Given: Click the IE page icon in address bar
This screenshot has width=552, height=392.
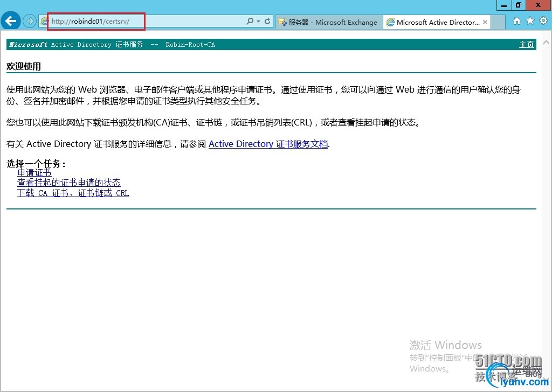Looking at the screenshot, I should pyautogui.click(x=44, y=22).
